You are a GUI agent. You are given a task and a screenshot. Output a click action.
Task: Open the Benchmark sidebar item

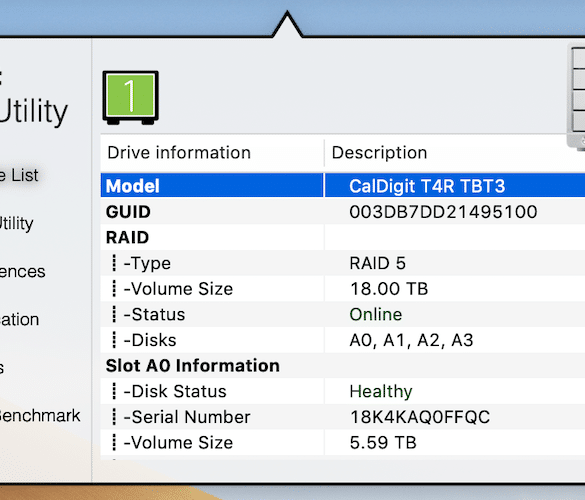40,416
